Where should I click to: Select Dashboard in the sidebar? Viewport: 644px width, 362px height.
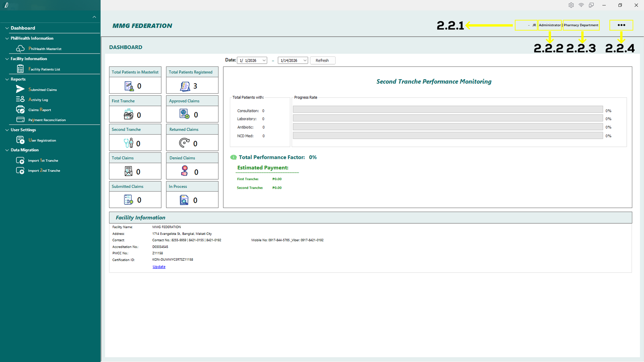pyautogui.click(x=23, y=28)
